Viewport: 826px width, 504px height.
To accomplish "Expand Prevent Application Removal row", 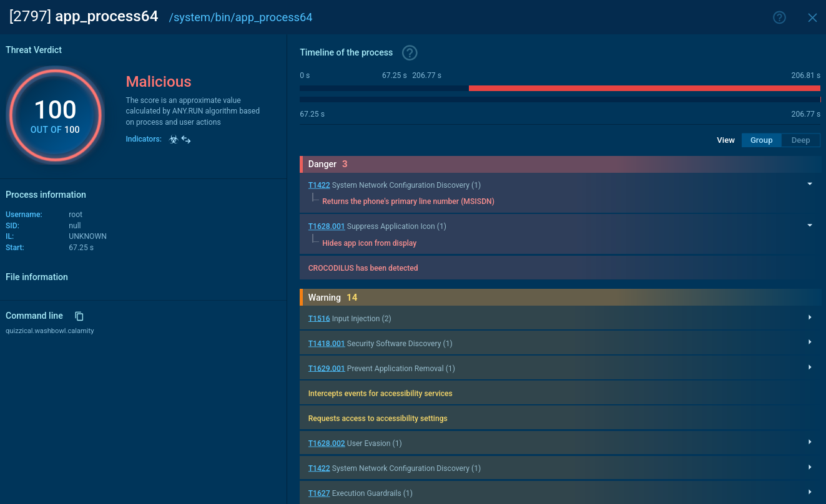I will (x=810, y=367).
